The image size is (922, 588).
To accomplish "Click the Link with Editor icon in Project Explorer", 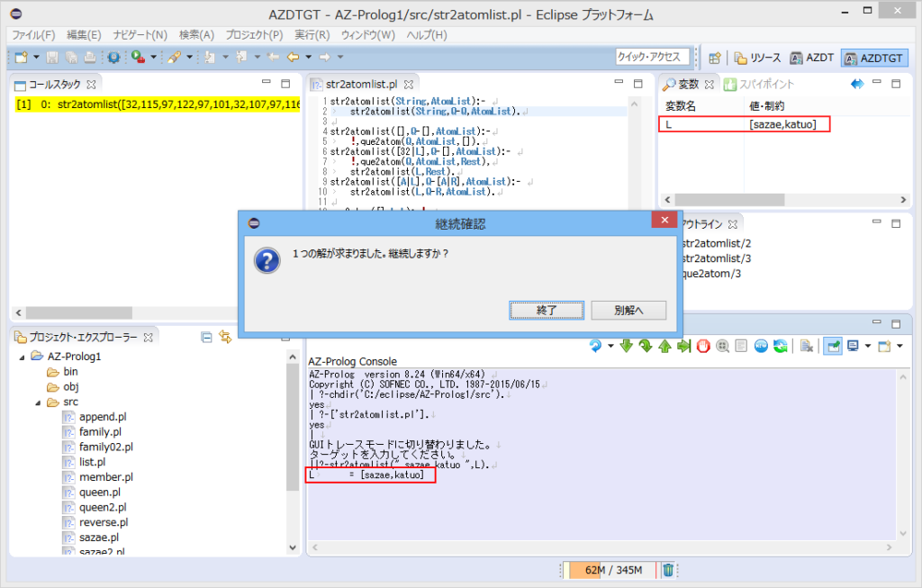I will click(225, 337).
